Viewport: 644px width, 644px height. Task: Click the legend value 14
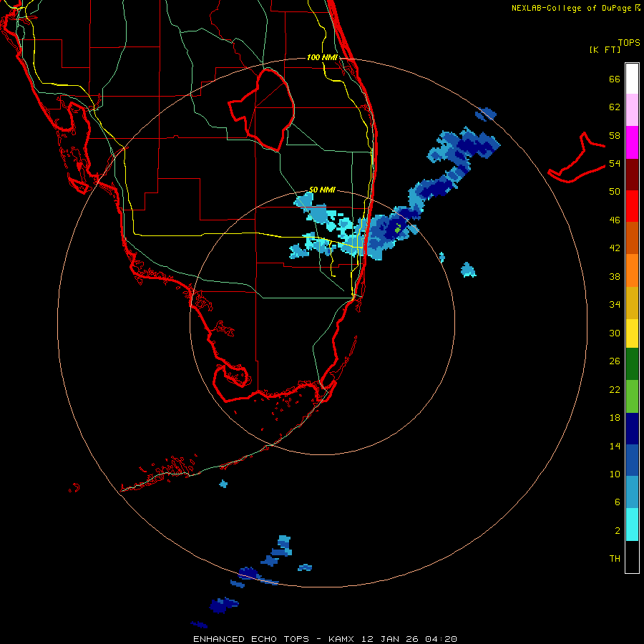pos(615,446)
